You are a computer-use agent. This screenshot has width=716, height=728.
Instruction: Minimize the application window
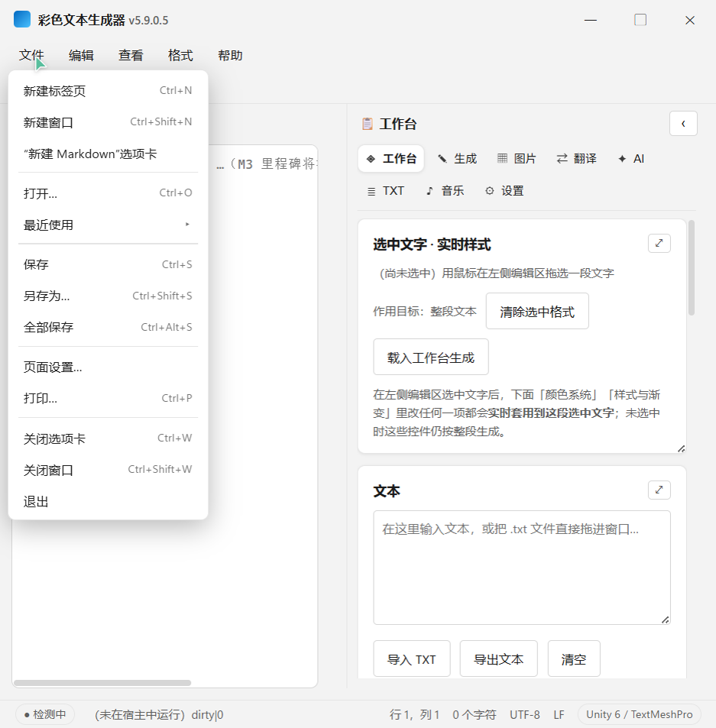[591, 20]
